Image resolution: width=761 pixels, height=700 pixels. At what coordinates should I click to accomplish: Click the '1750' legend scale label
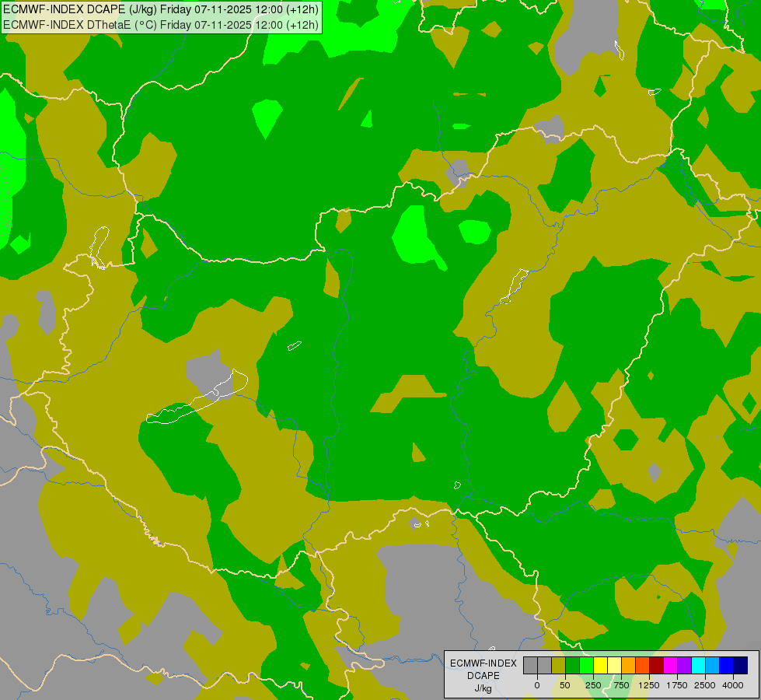point(677,685)
